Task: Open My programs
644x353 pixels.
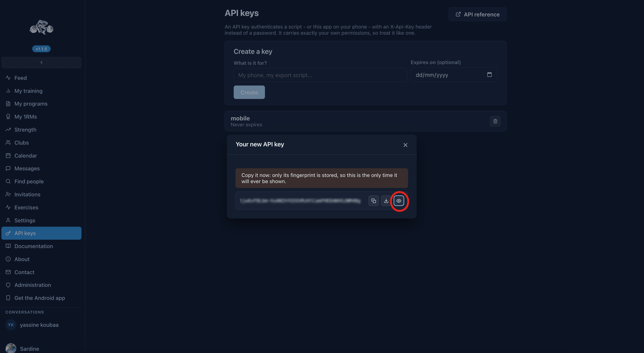Action: pos(41,104)
